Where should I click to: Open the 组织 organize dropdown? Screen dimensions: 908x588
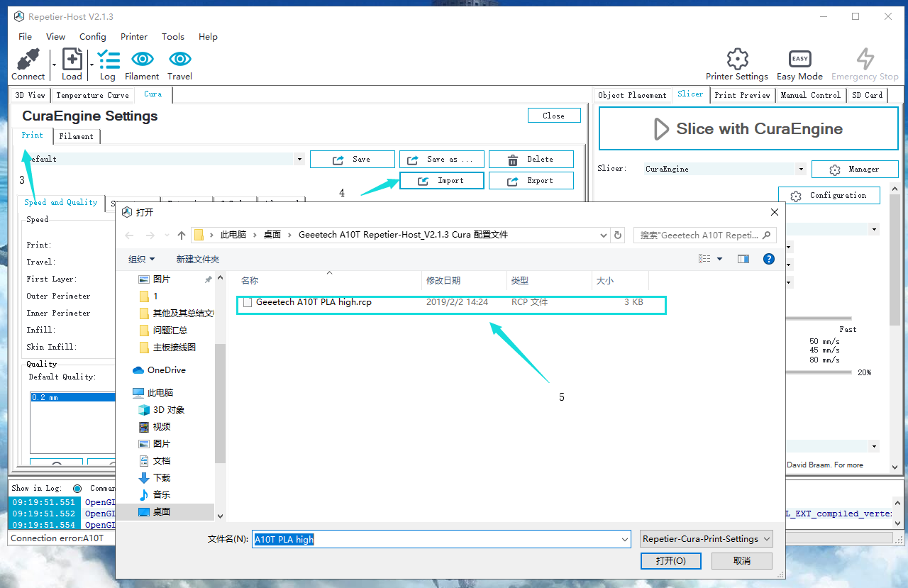141,260
